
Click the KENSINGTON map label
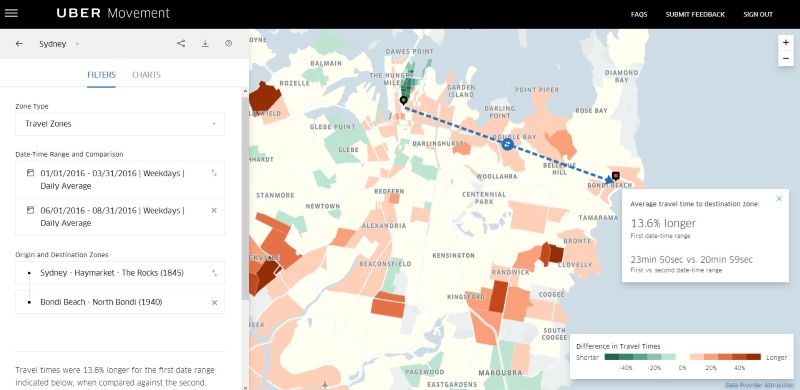[453, 255]
